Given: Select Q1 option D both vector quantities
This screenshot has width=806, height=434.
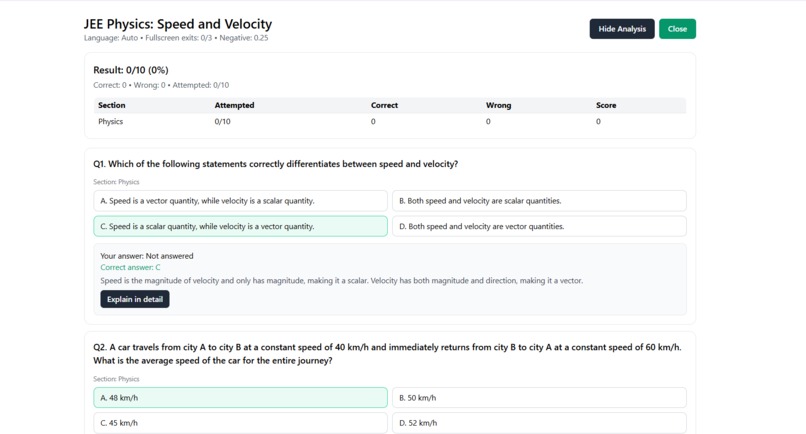Looking at the screenshot, I should (539, 226).
